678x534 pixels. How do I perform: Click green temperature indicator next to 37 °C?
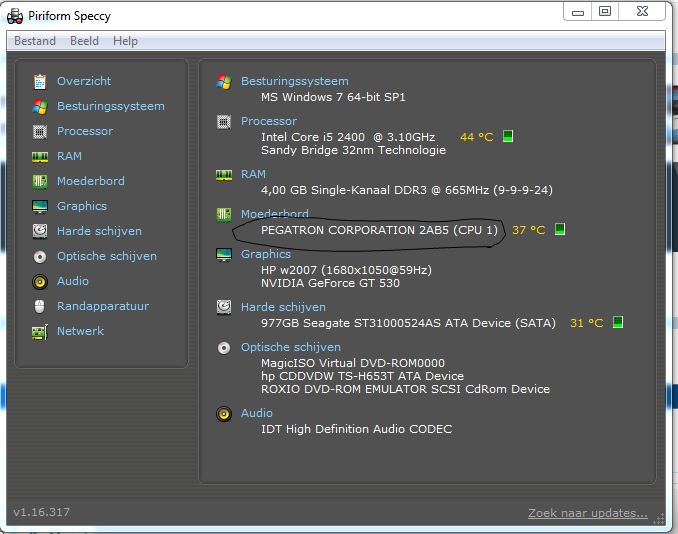(x=560, y=229)
